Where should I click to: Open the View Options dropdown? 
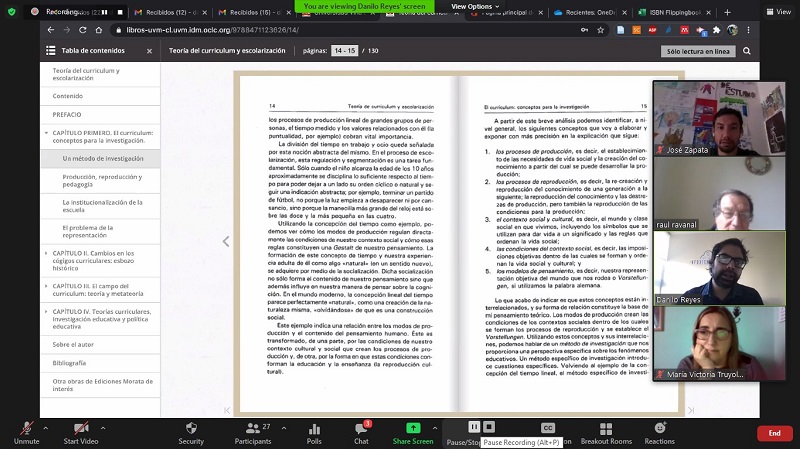pos(474,6)
